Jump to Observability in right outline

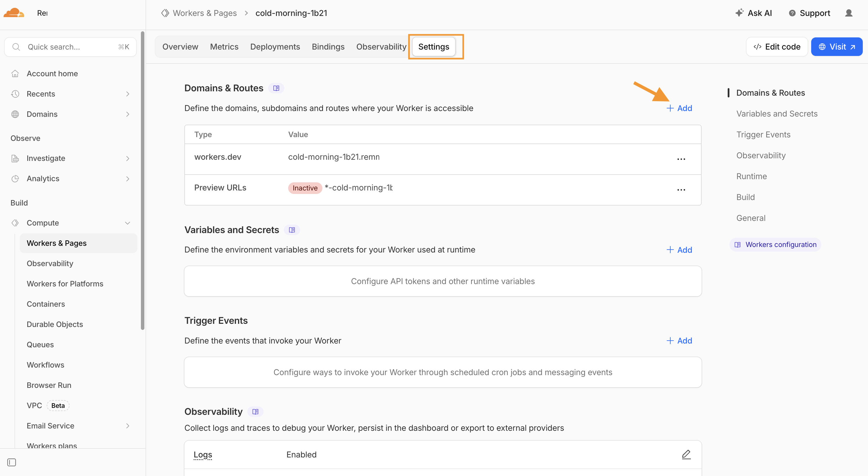pyautogui.click(x=761, y=156)
